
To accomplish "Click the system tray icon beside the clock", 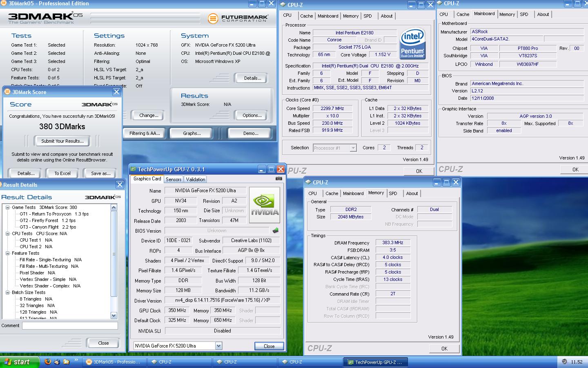I will point(564,361).
